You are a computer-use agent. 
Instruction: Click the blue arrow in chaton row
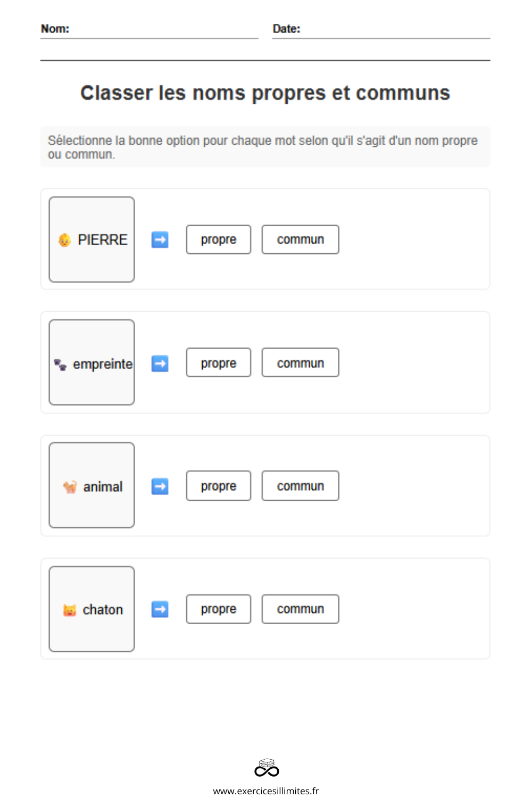(160, 609)
